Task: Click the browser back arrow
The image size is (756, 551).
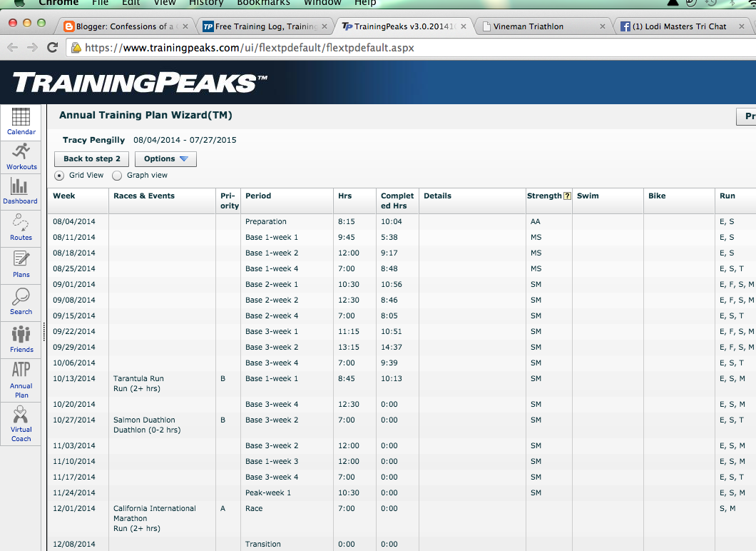Action: [13, 48]
